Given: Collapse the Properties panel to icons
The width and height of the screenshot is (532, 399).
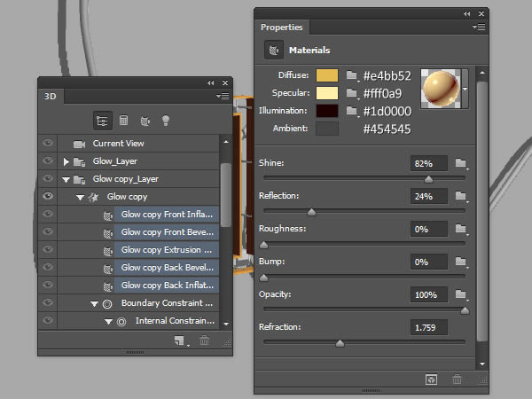Looking at the screenshot, I should pos(467,14).
